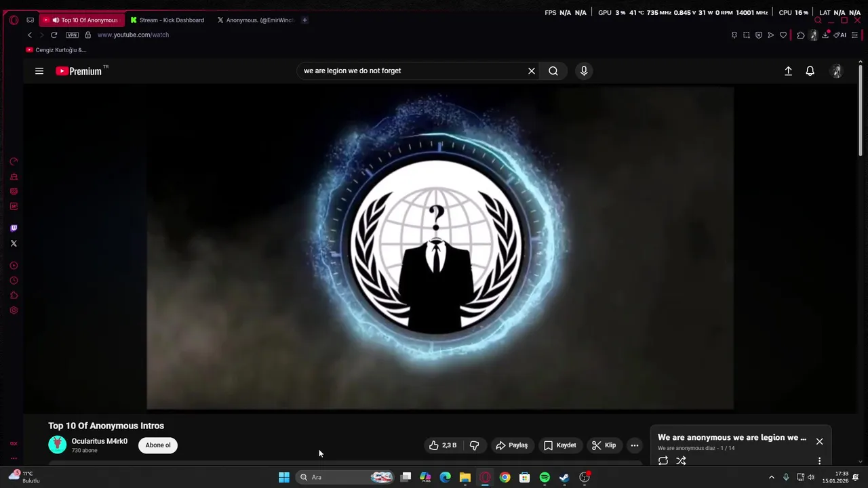Viewport: 868px width, 488px height.
Task: Open Google Chrome from the taskbar
Action: (x=505, y=477)
